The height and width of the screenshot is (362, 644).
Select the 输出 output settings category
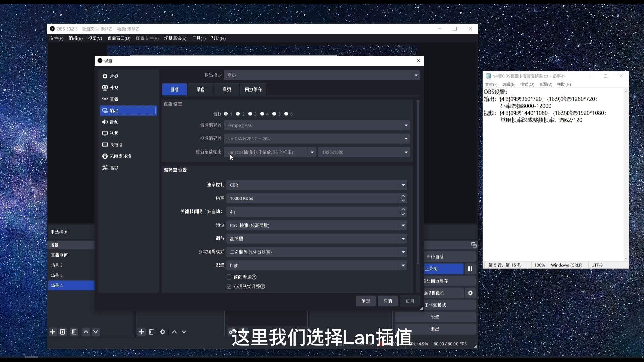128,111
